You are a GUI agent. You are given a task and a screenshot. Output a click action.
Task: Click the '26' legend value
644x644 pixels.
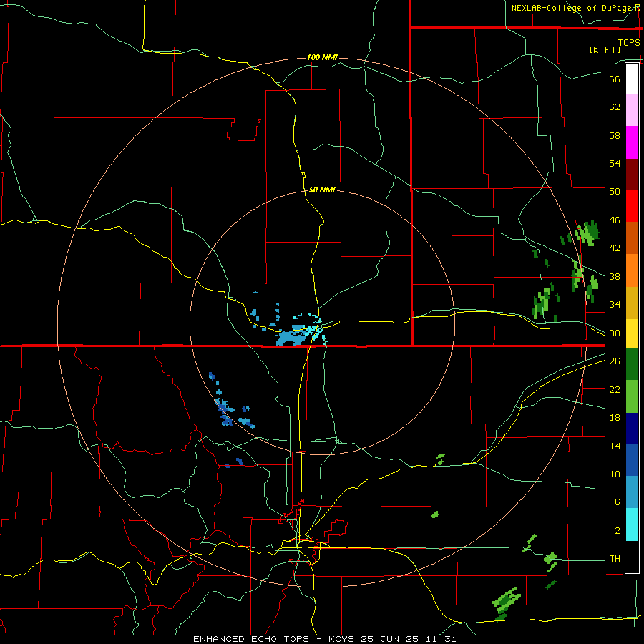point(615,361)
